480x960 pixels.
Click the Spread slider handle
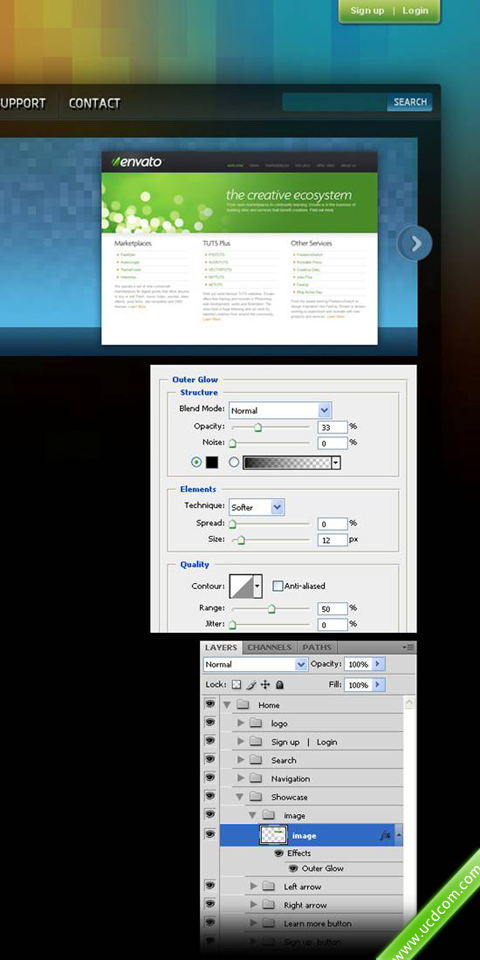point(233,524)
